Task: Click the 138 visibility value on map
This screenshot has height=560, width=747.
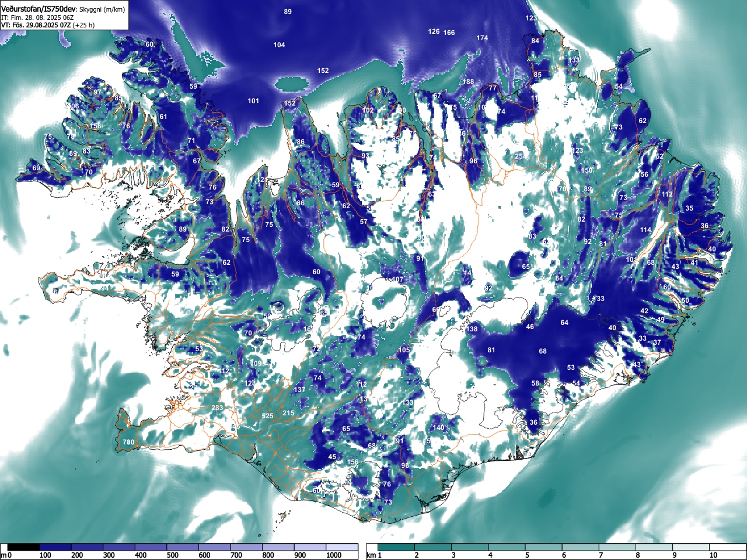Action: point(472,329)
